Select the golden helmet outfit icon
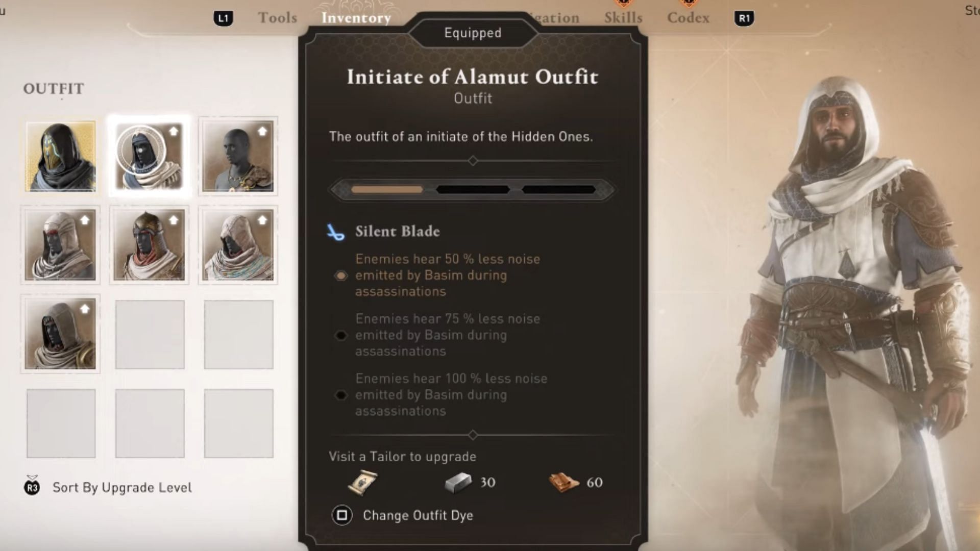Image resolution: width=980 pixels, height=551 pixels. click(x=149, y=245)
